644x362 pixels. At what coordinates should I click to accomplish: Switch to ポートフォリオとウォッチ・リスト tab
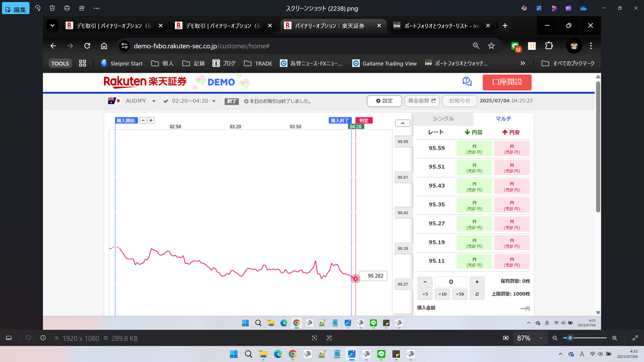pos(442,26)
